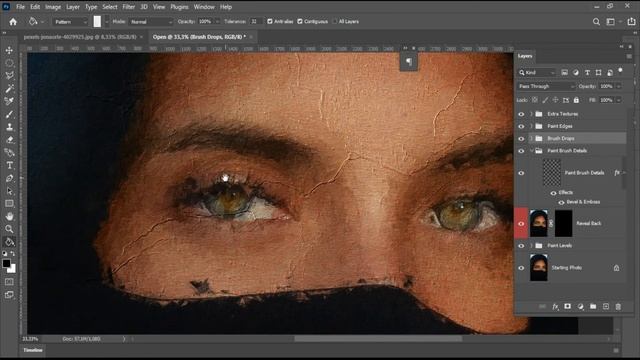640x360 pixels.
Task: Select the Magic Wand tool
Action: 9,89
